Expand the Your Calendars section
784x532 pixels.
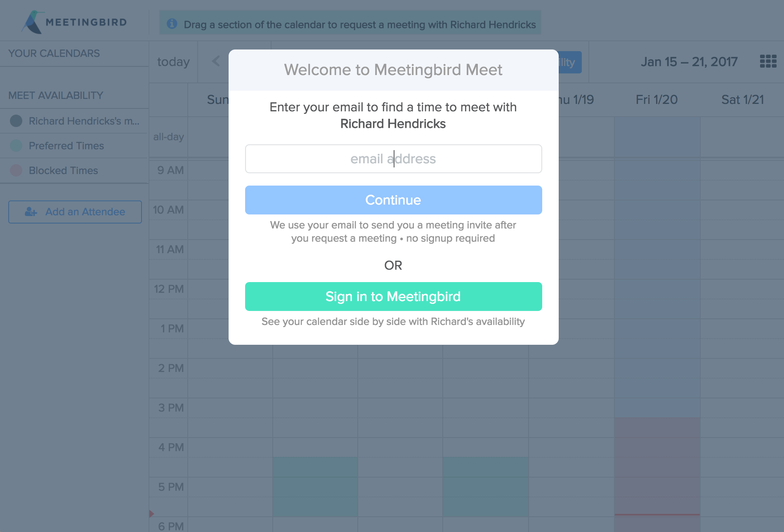(54, 54)
